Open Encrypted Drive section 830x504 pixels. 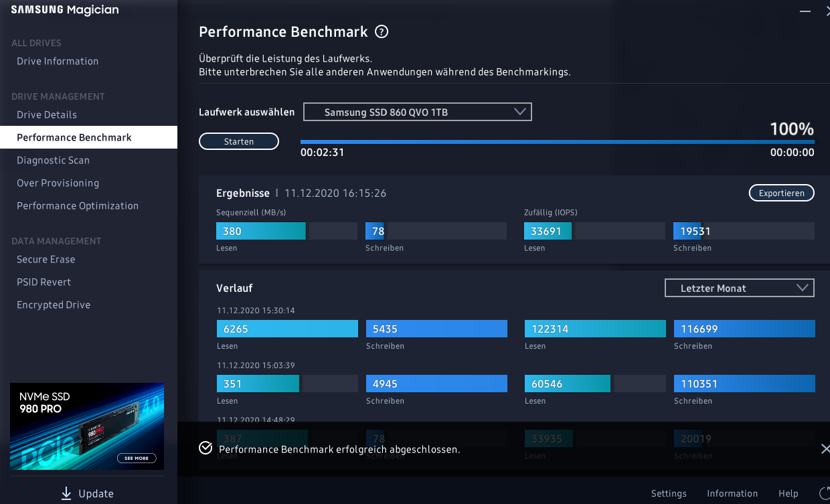click(x=54, y=305)
